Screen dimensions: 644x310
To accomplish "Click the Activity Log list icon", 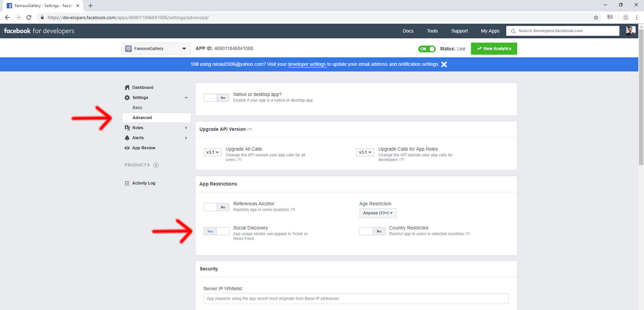I will click(x=127, y=183).
